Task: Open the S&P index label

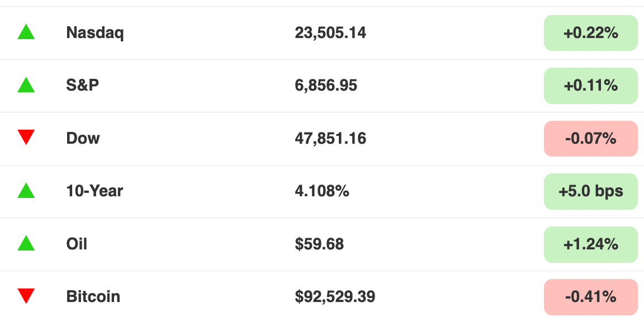Action: click(x=83, y=85)
